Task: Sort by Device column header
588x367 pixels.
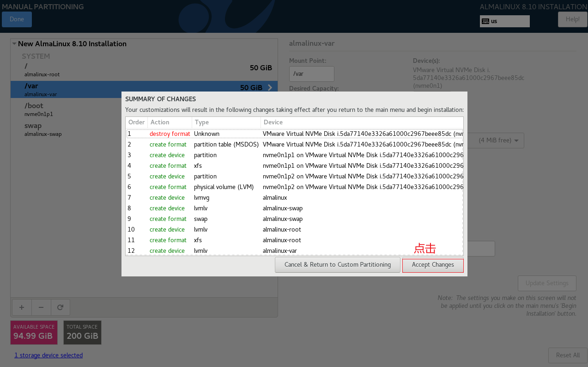Action: pyautogui.click(x=362, y=122)
